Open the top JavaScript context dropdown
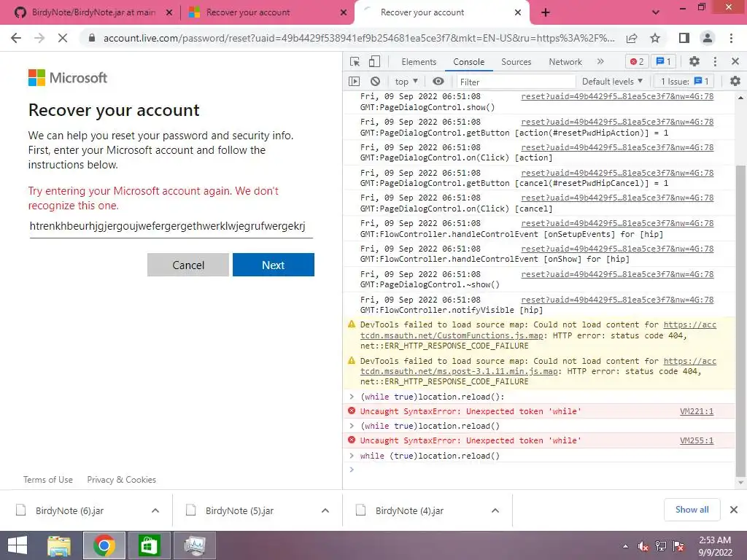This screenshot has width=747, height=560. pyautogui.click(x=406, y=82)
